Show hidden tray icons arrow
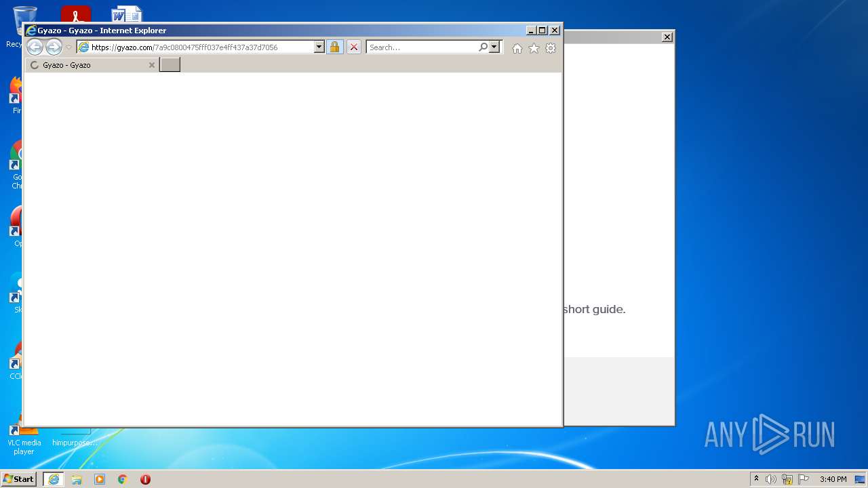Screen dimensions: 868x488 pos(756,479)
